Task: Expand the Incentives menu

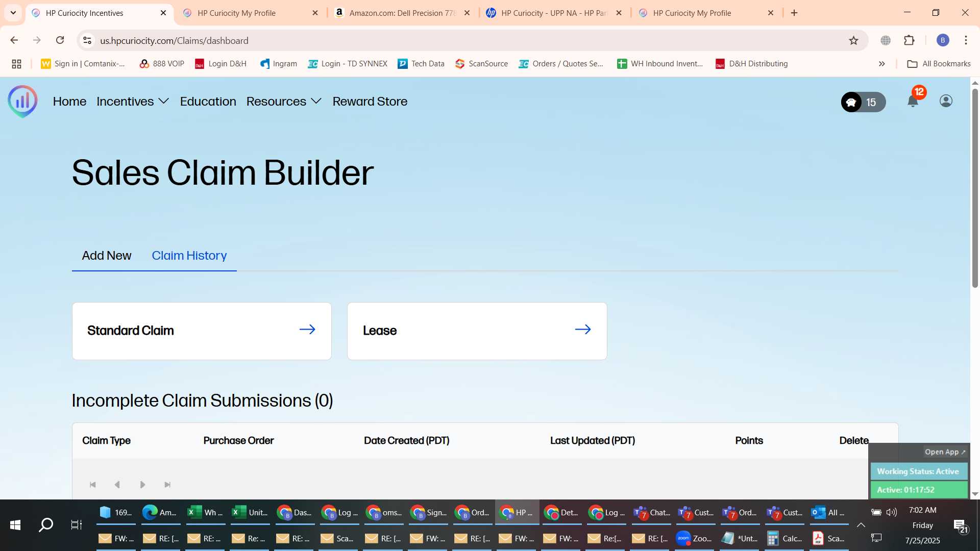Action: [x=133, y=102]
